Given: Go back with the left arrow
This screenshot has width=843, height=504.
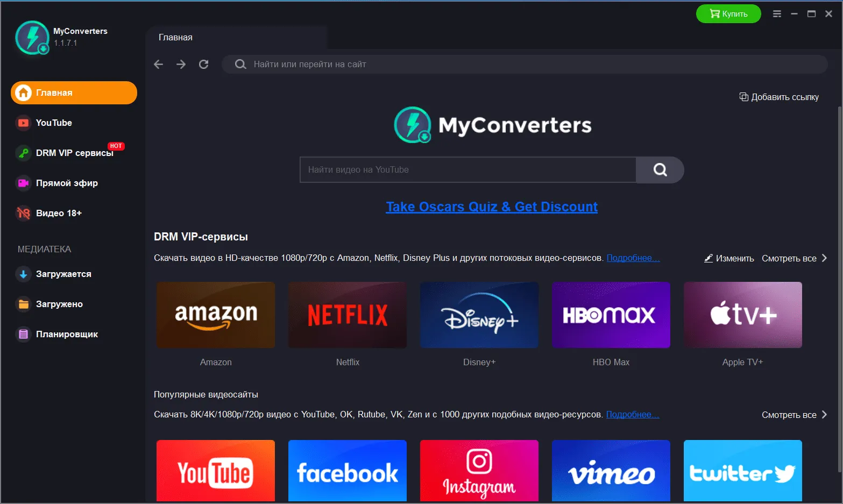Looking at the screenshot, I should coord(158,64).
